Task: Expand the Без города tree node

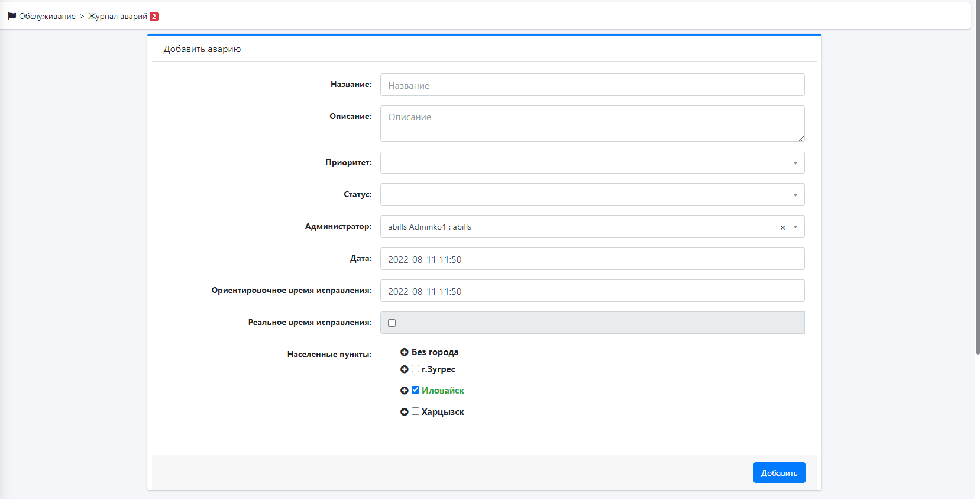Action: tap(405, 352)
